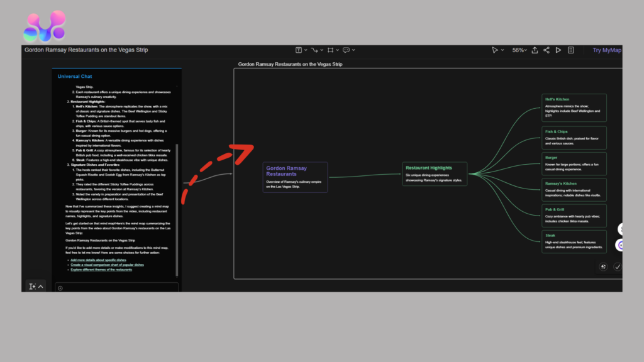This screenshot has width=644, height=362.
Task: Activate the pointer select tool
Action: [495, 50]
